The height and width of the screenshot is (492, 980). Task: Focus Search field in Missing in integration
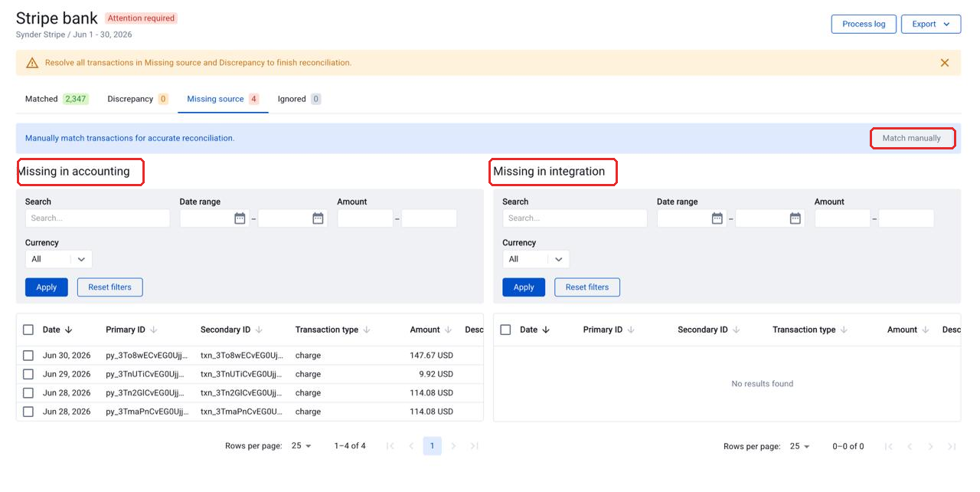tap(575, 218)
